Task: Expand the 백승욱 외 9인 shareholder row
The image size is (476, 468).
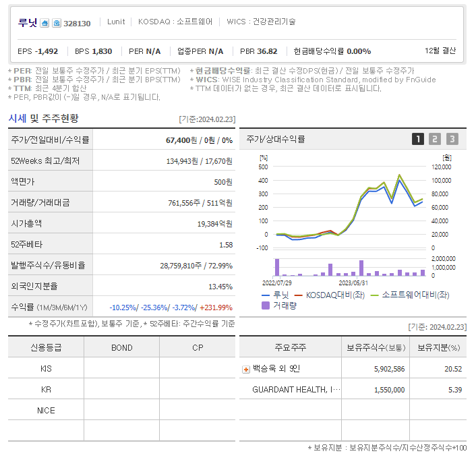Action: 246,370
